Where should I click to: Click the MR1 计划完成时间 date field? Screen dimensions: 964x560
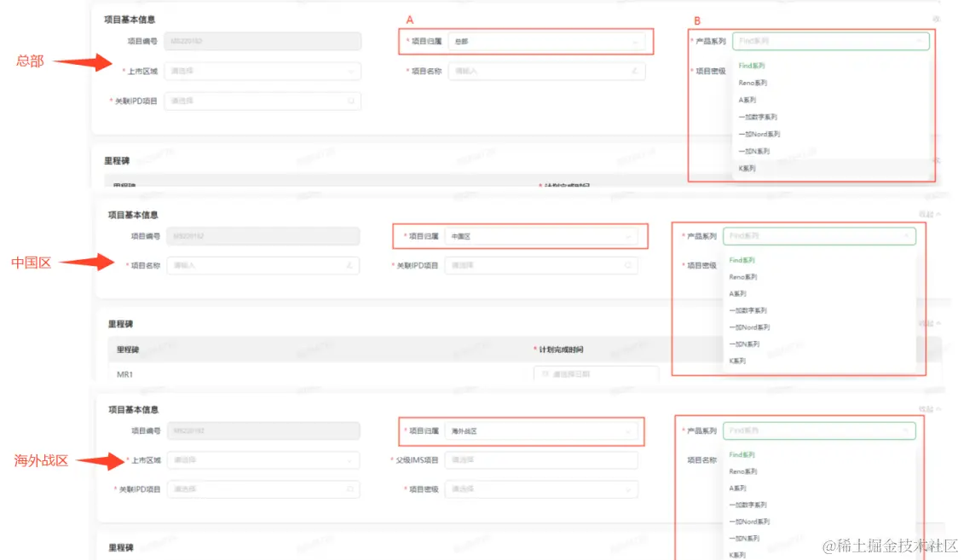[x=597, y=373]
